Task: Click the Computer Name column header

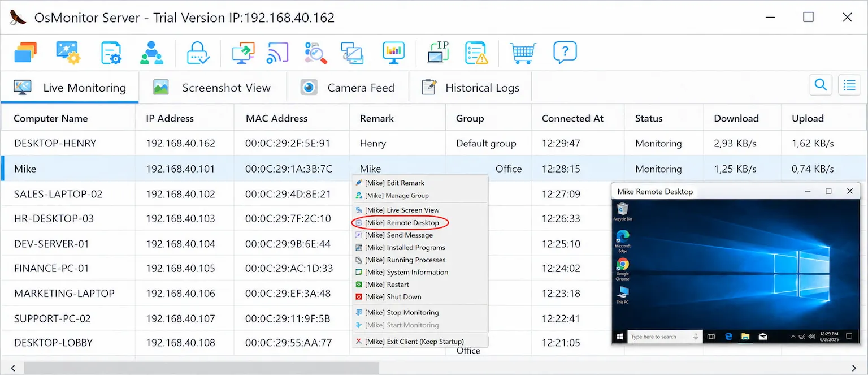Action: coord(68,118)
